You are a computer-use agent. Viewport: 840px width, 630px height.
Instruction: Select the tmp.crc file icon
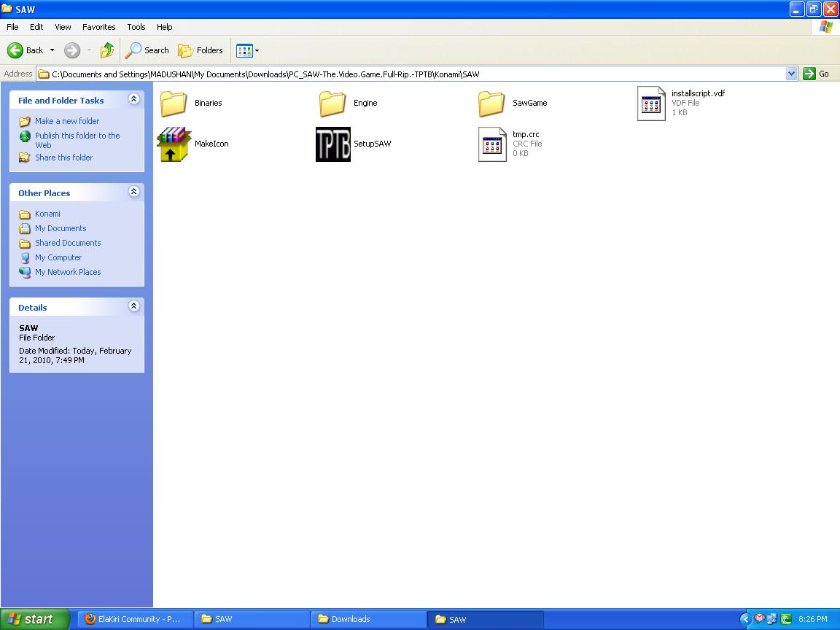point(492,144)
